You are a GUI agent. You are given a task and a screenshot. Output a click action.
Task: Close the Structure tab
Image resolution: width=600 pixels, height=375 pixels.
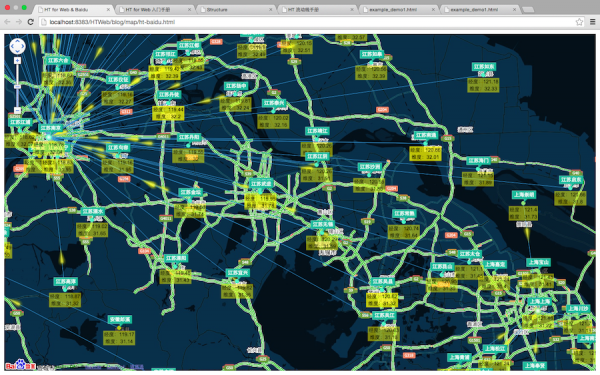click(x=271, y=10)
